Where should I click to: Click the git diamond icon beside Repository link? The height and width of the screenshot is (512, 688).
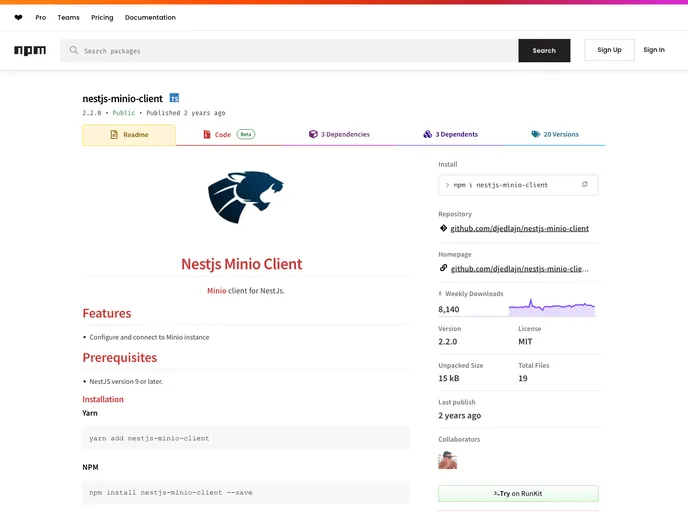coord(443,228)
